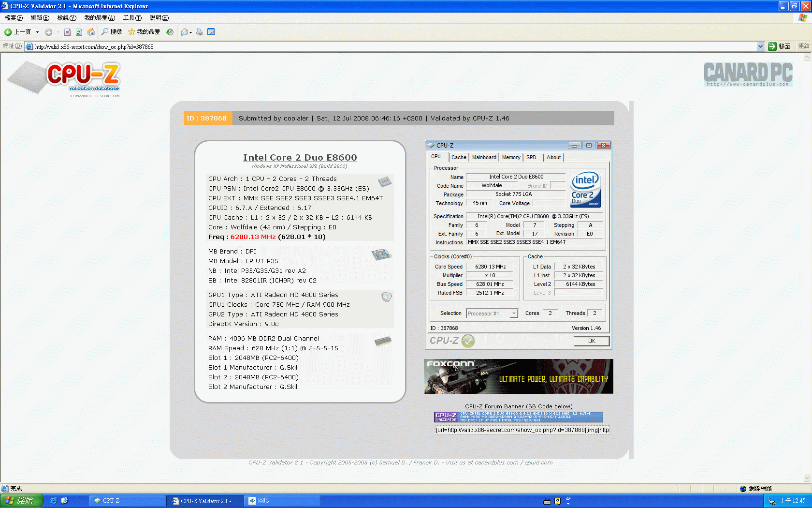Image resolution: width=812 pixels, height=508 pixels.
Task: Click the BB code URL text field
Action: (522, 430)
